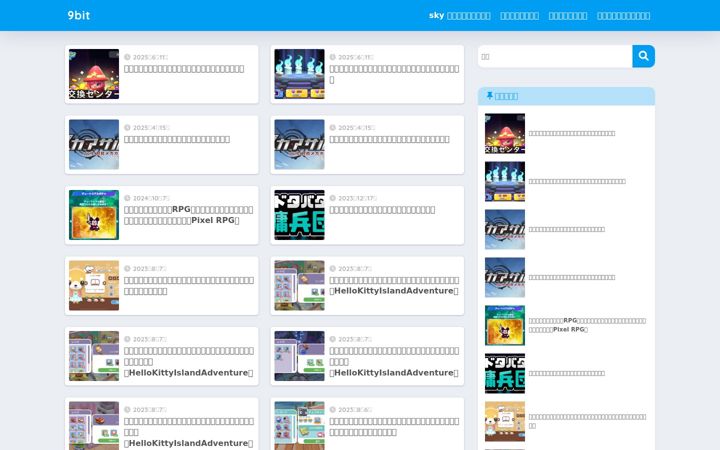The width and height of the screenshot is (720, 450).
Task: Open the sidebar title beside the ドタバタ傭兵団 thumbnail
Action: coord(567,373)
